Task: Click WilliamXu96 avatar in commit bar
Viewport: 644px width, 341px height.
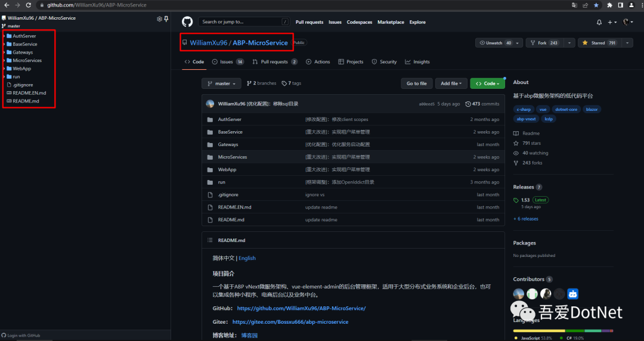Action: tap(210, 104)
